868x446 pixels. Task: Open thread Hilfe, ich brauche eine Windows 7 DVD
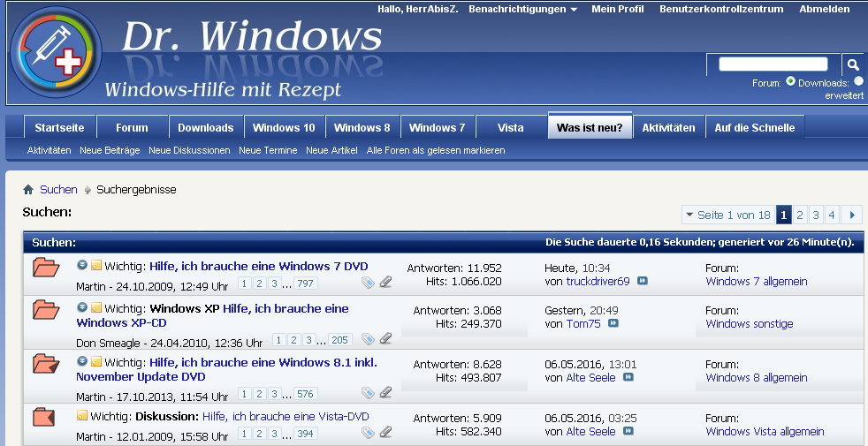(x=258, y=266)
